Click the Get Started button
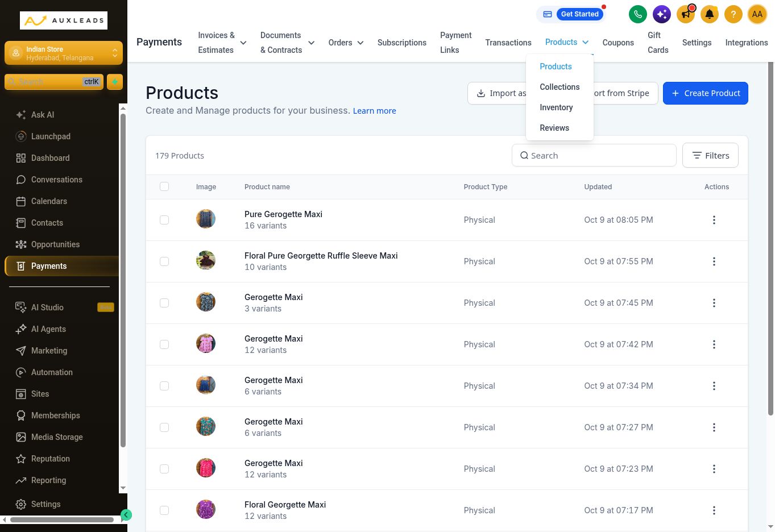Screen dimensions: 775x532 point(580,14)
